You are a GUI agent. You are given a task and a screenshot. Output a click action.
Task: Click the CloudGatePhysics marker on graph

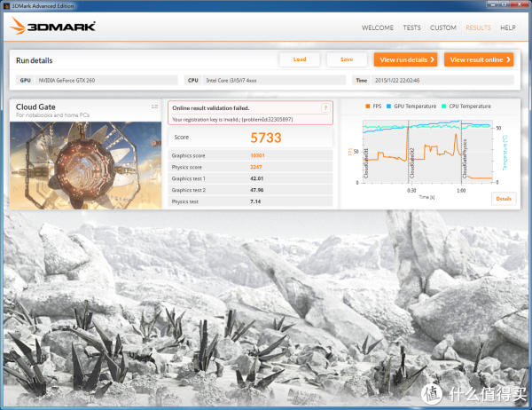click(465, 158)
